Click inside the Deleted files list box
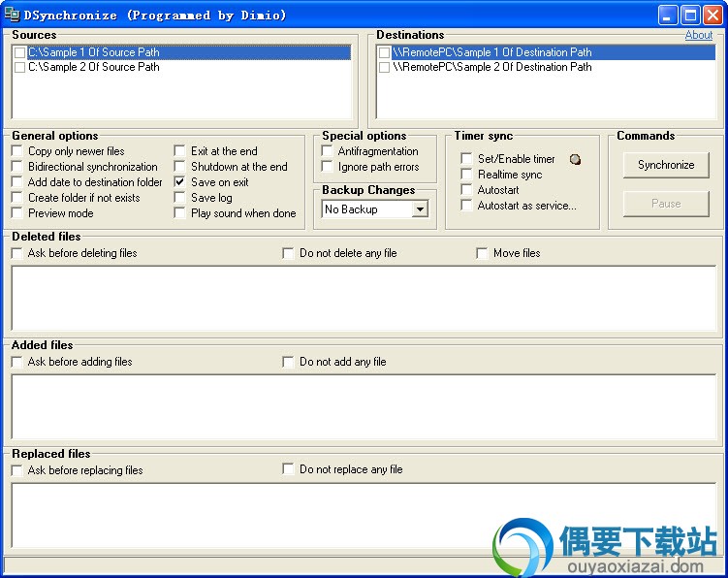 click(x=364, y=299)
